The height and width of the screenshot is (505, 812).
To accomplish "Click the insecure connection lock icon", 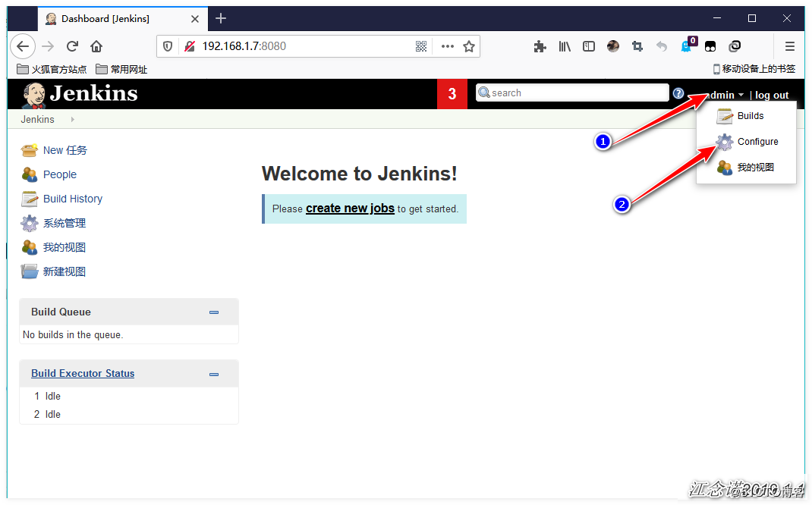I will (x=190, y=46).
